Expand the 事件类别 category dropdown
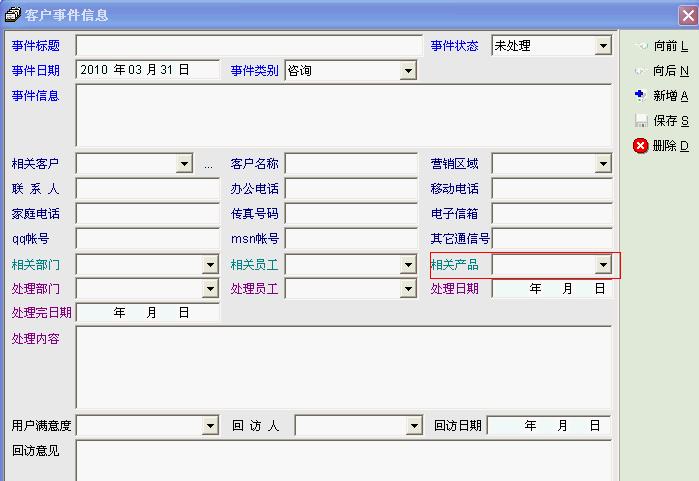The width and height of the screenshot is (699, 481). pos(408,71)
